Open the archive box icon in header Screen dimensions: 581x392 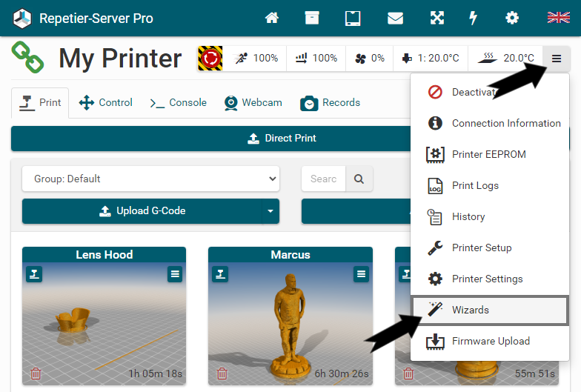coord(312,18)
